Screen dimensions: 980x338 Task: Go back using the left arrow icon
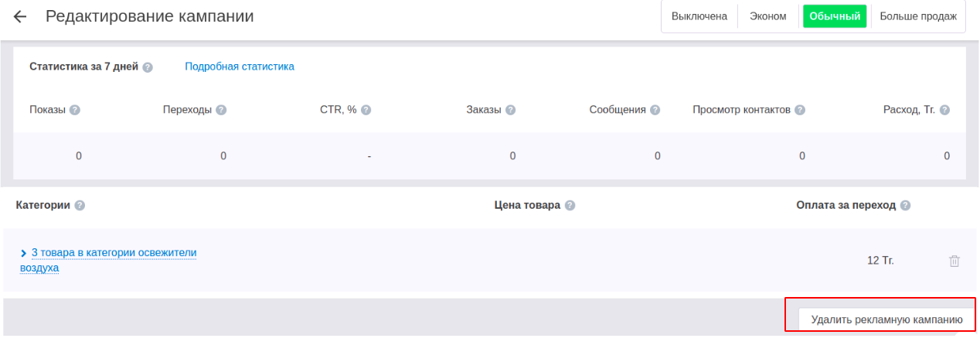tap(20, 16)
